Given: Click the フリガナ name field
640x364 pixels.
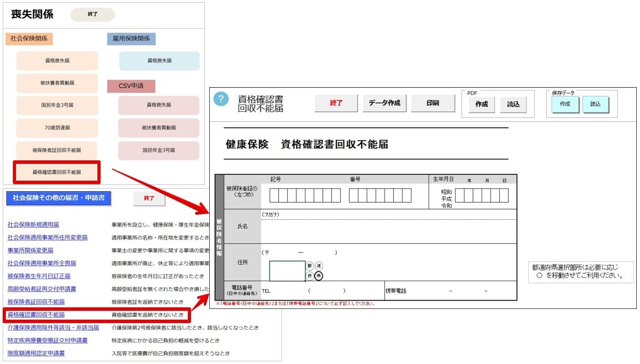Looking at the screenshot, I should tap(388, 215).
